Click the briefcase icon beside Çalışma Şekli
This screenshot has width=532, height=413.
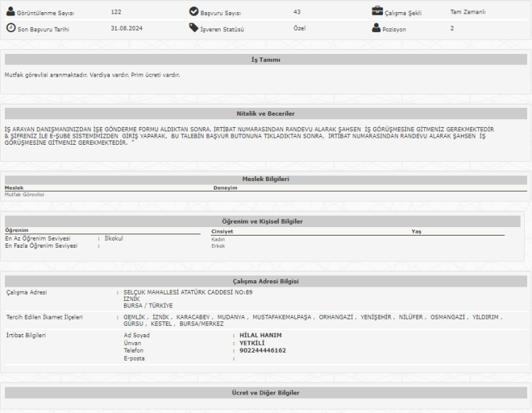[377, 11]
